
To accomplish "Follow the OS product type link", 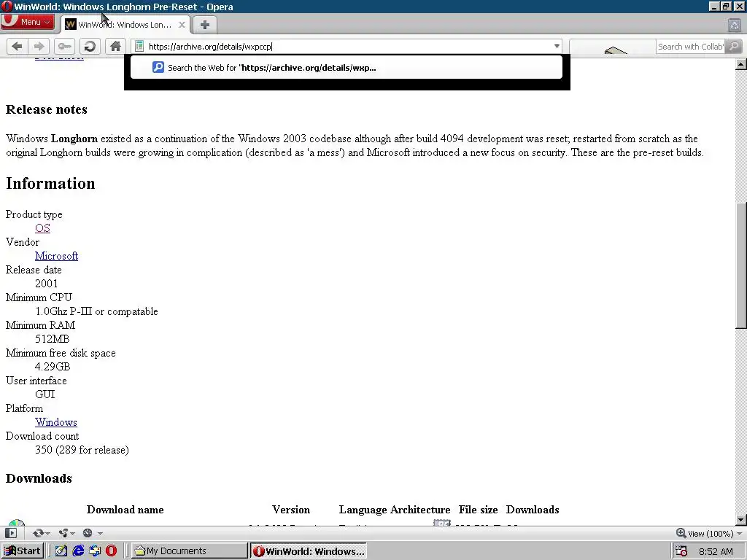I will (42, 228).
